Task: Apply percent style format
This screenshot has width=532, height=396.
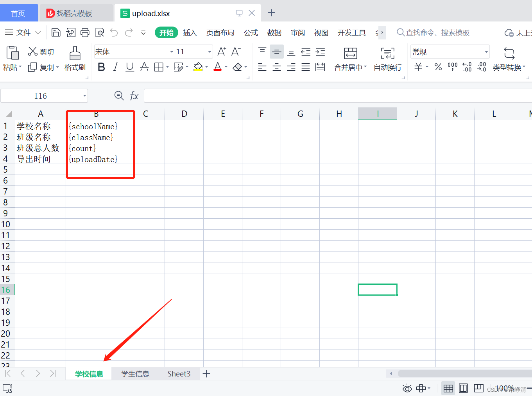Action: click(x=438, y=67)
